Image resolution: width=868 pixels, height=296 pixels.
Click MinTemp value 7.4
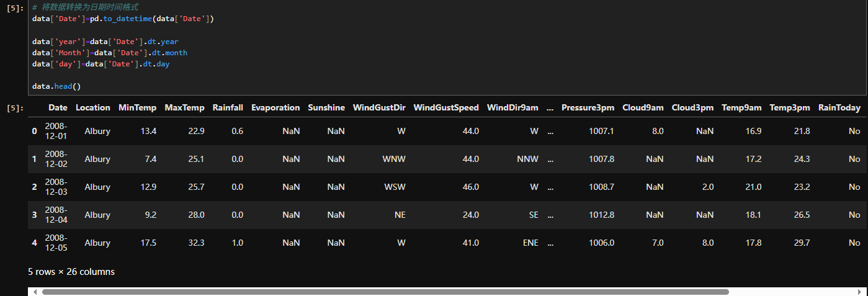[x=150, y=159]
